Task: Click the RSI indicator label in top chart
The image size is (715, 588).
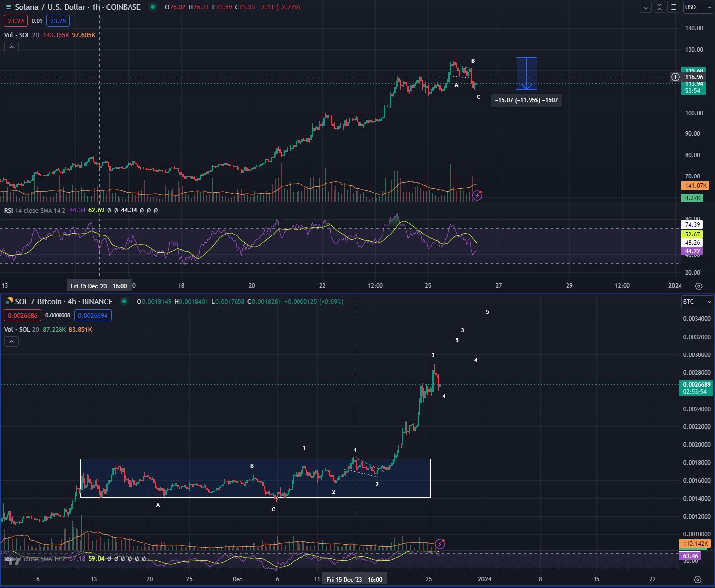Action: click(x=9, y=210)
